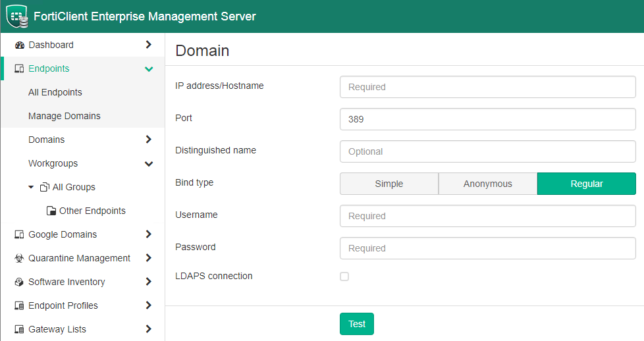Collapse the All Groups tree node
This screenshot has width=644, height=341.
coord(31,188)
